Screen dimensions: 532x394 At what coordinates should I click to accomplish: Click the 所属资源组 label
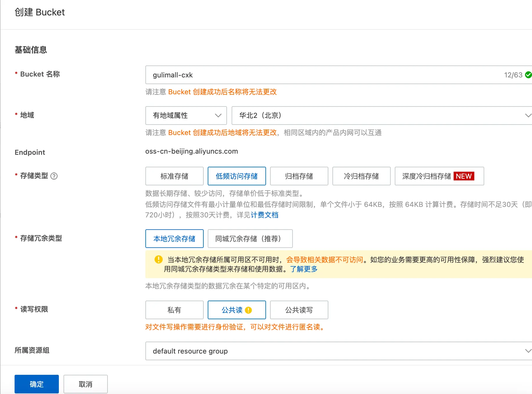32,350
